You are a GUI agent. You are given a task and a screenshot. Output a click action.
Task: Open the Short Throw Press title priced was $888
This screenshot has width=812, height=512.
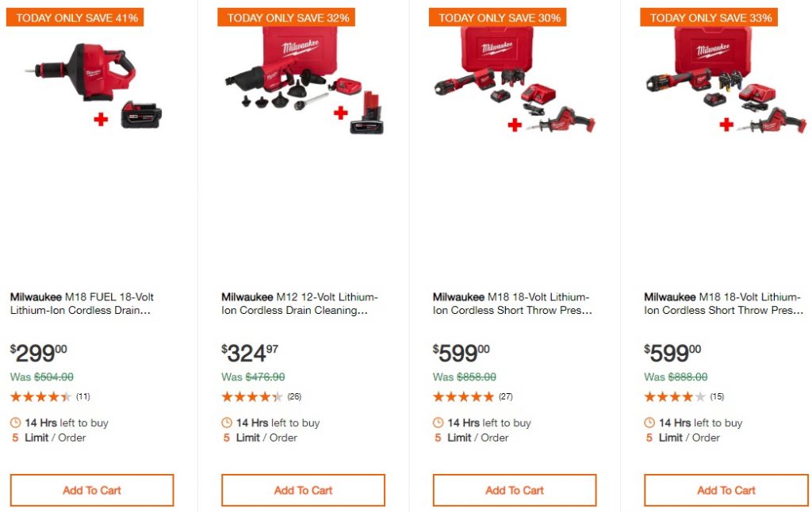coord(723,304)
